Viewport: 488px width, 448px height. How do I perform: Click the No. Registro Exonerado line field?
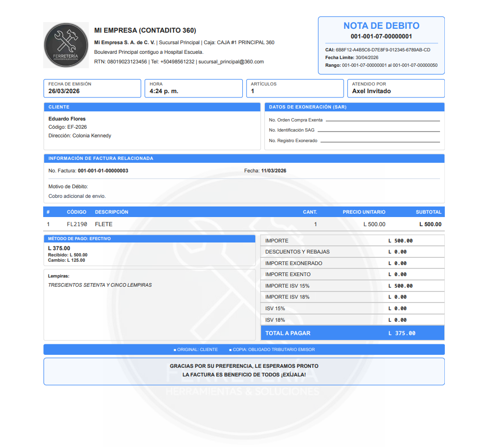pos(381,141)
